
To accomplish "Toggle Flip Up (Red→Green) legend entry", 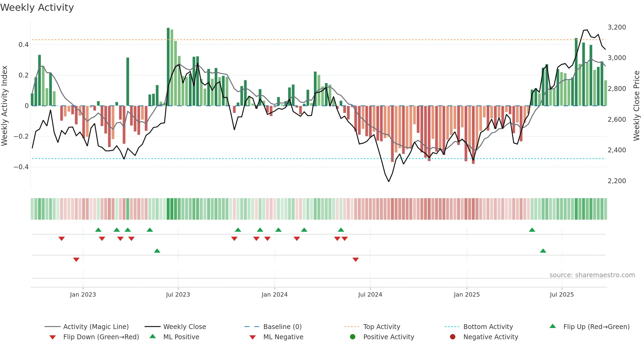I will point(589,327).
